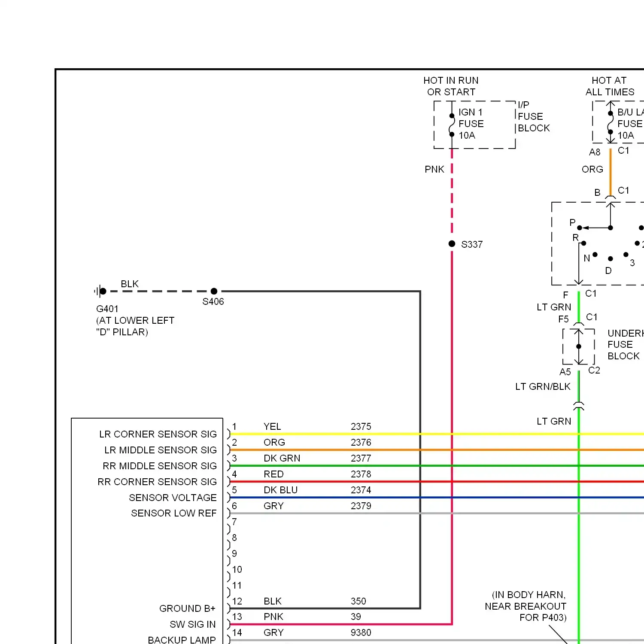The height and width of the screenshot is (644, 644).
Task: Click the IGN 1 fuse symbol
Action: [x=452, y=125]
